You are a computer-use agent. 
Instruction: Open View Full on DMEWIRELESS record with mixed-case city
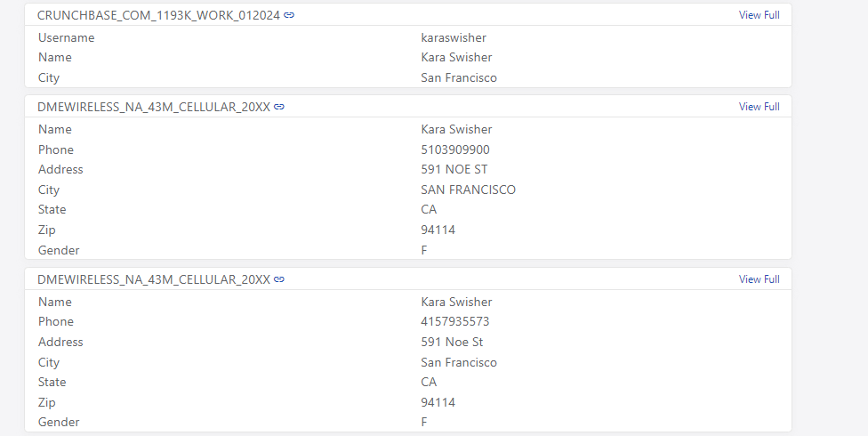click(759, 279)
